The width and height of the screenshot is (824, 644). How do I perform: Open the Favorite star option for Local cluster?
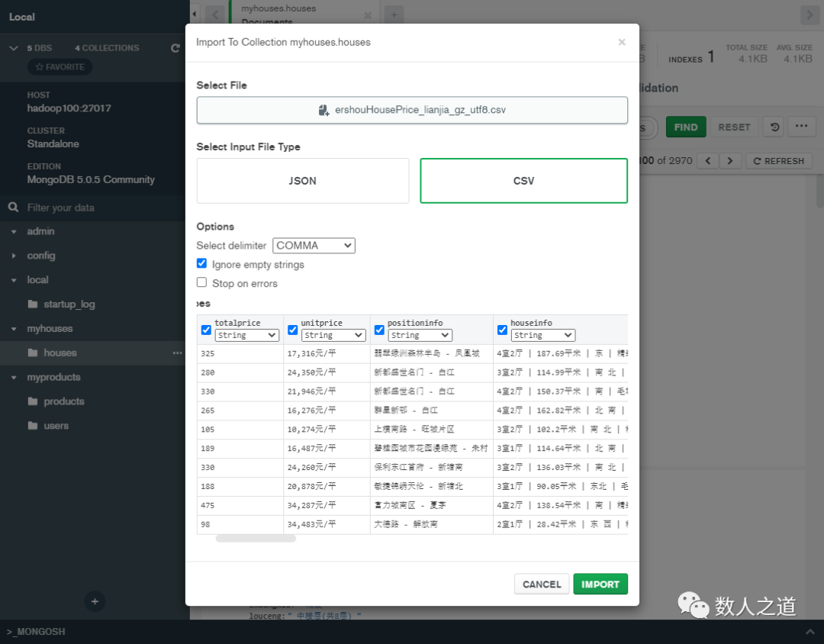pos(60,66)
